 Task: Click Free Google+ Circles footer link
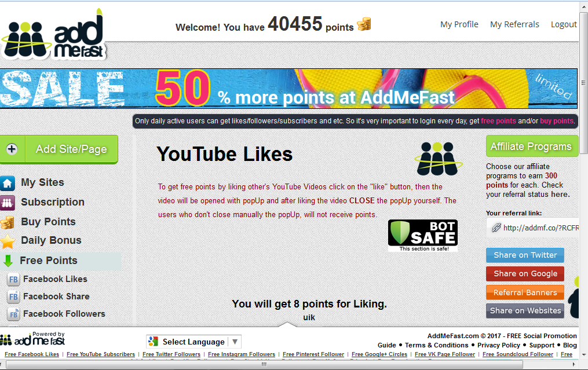pos(379,354)
